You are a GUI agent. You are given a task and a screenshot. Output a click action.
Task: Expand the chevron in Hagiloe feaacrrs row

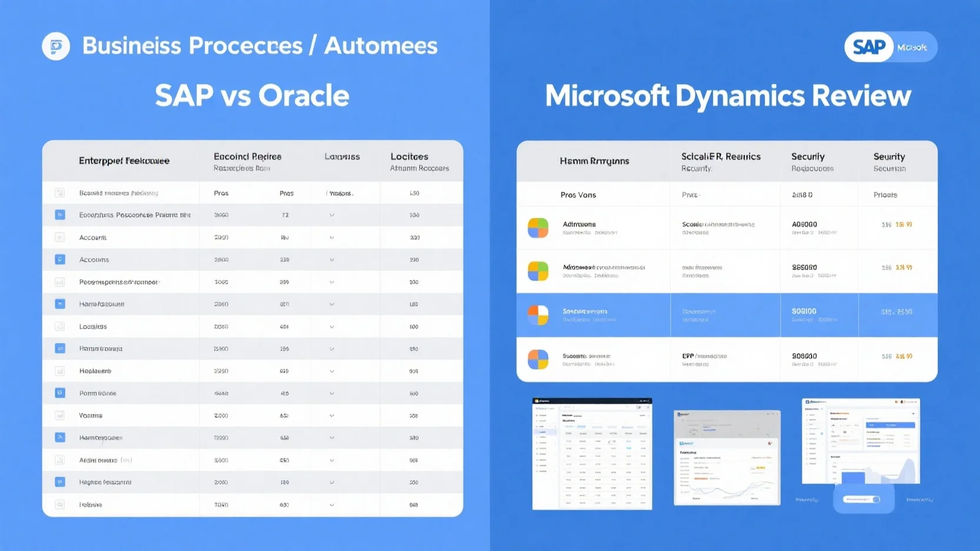tap(332, 482)
